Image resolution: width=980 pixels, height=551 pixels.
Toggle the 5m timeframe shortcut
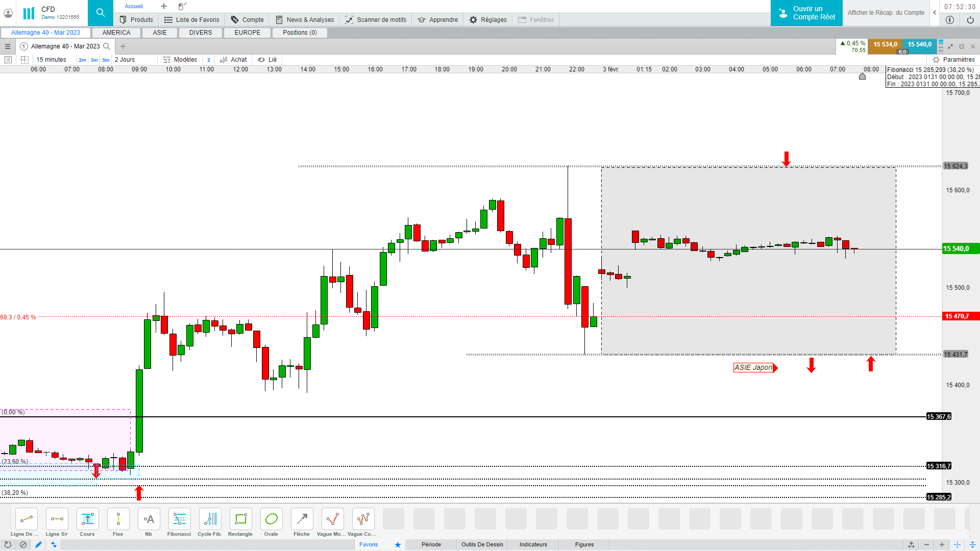(106, 60)
